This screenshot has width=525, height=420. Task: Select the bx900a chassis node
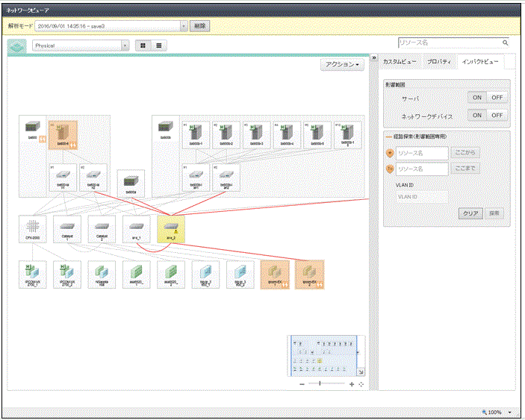[x=131, y=184]
